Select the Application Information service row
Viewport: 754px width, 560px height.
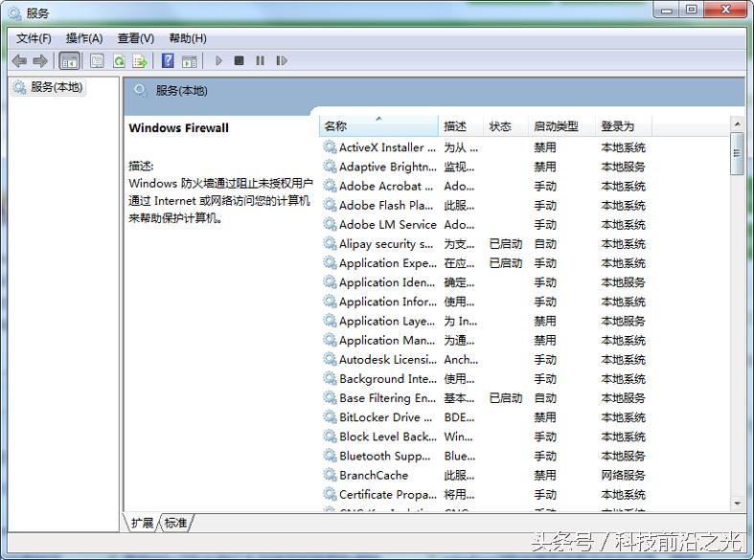pos(485,302)
